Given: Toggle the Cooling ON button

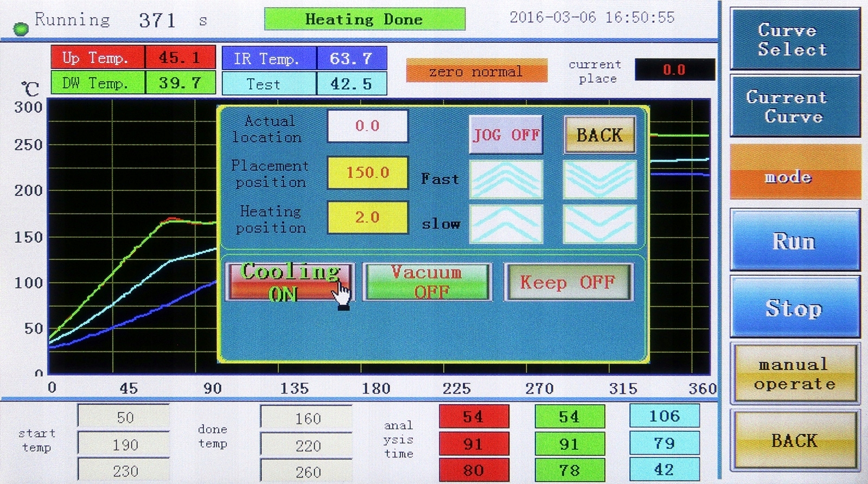Looking at the screenshot, I should tap(289, 282).
